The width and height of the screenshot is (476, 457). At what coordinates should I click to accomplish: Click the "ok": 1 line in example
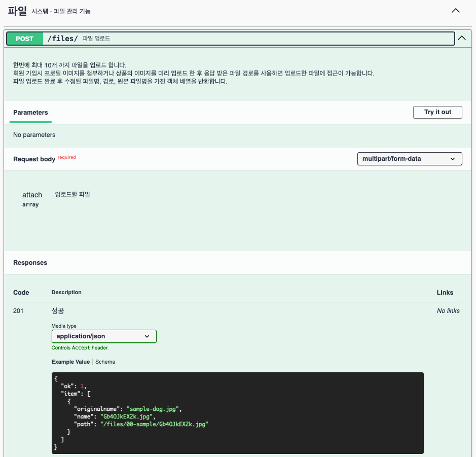74,386
